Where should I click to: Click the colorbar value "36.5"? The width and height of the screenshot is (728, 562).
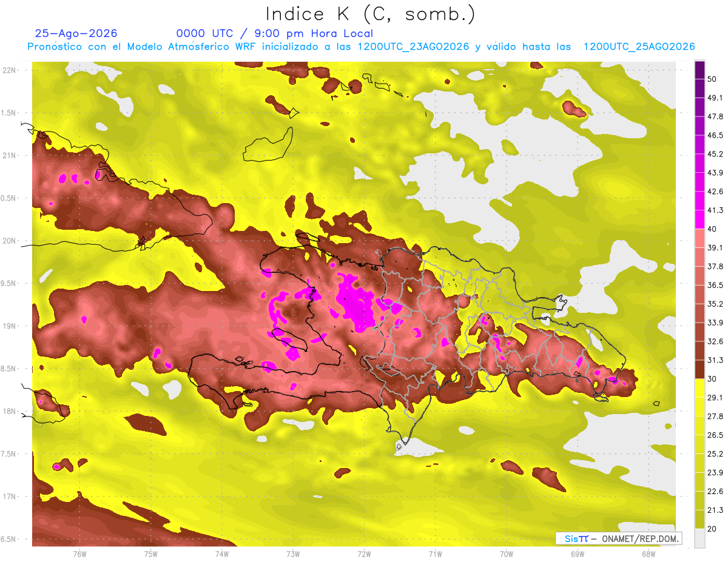coord(715,286)
